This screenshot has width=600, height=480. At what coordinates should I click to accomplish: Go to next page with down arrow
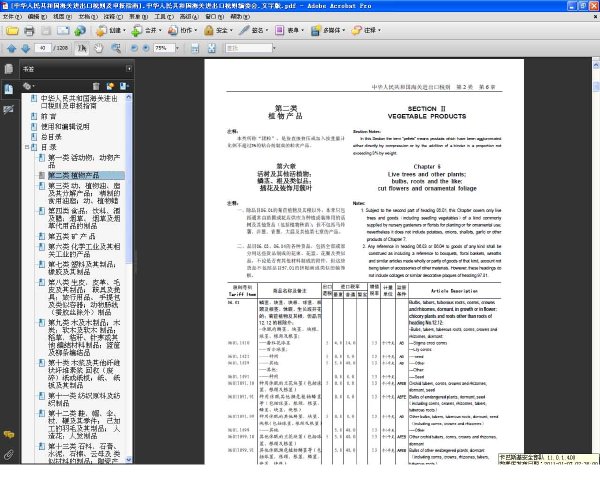click(x=26, y=48)
